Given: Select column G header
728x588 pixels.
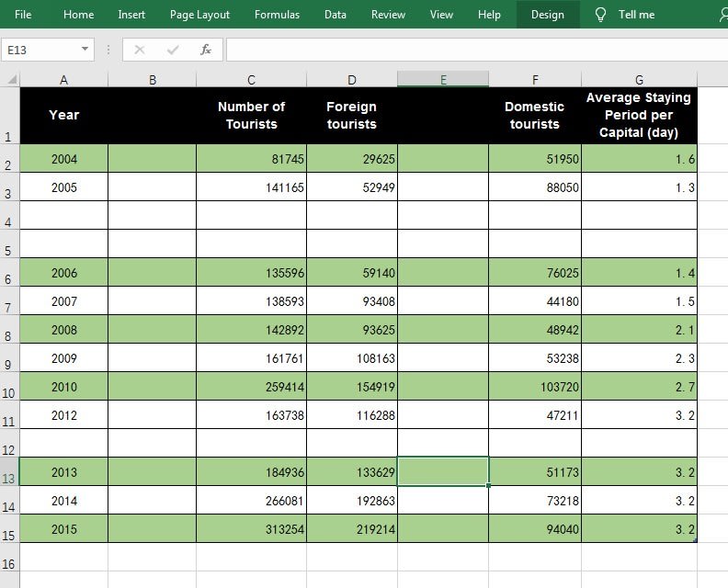Looking at the screenshot, I should (639, 79).
